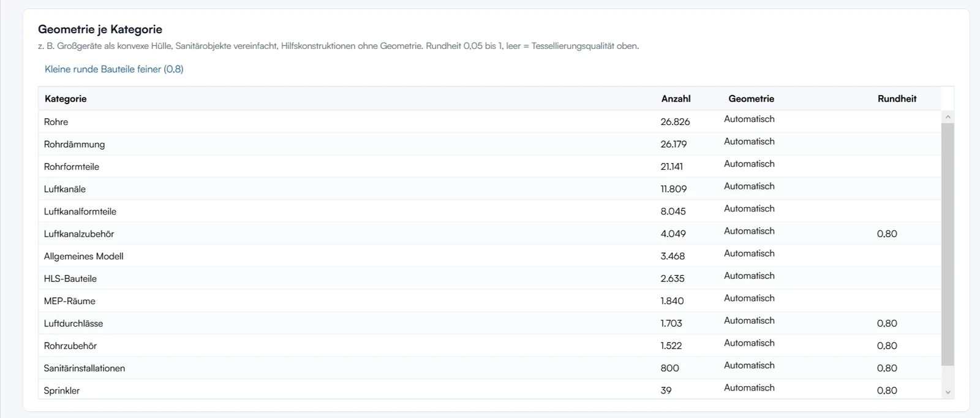The width and height of the screenshot is (980, 418).
Task: Click the 'Kategorie' column header
Action: tap(66, 99)
